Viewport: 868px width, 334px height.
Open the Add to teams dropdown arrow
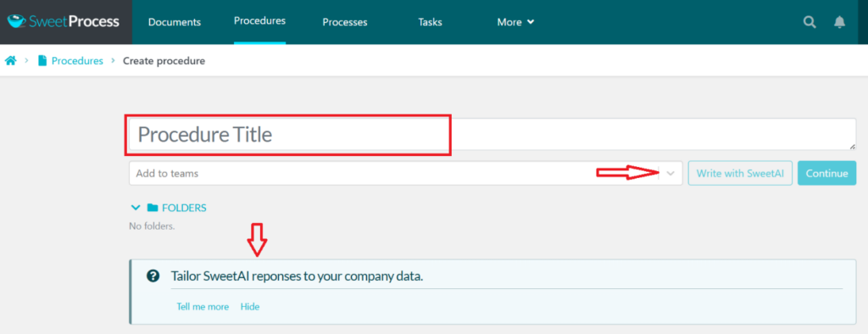[670, 174]
